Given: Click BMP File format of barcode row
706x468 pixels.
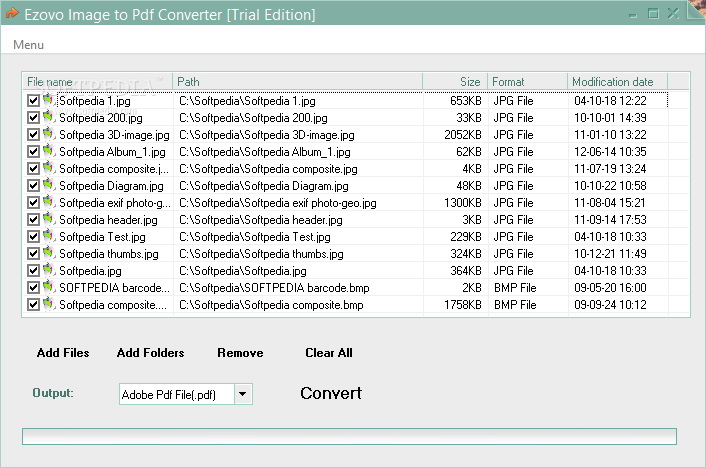Looking at the screenshot, I should click(x=515, y=287).
